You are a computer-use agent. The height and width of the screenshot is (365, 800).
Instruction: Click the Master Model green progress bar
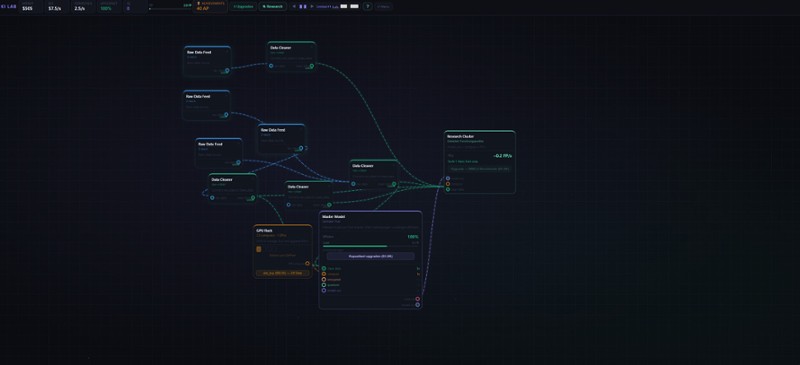coord(370,246)
